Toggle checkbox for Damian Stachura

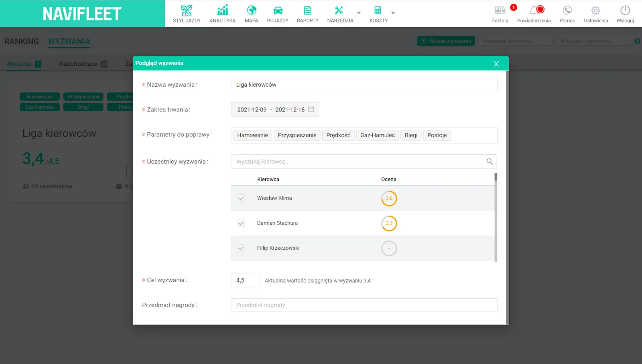click(241, 223)
